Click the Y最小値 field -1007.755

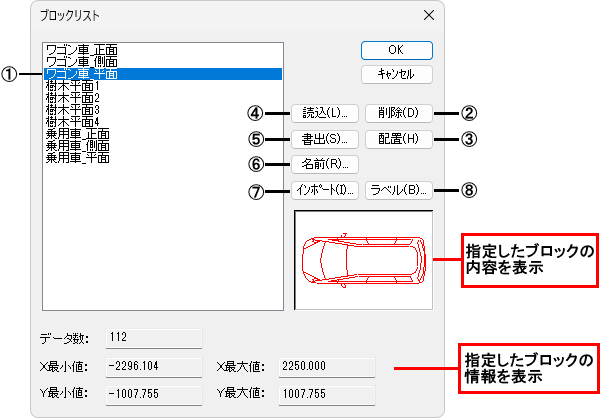[x=154, y=395]
